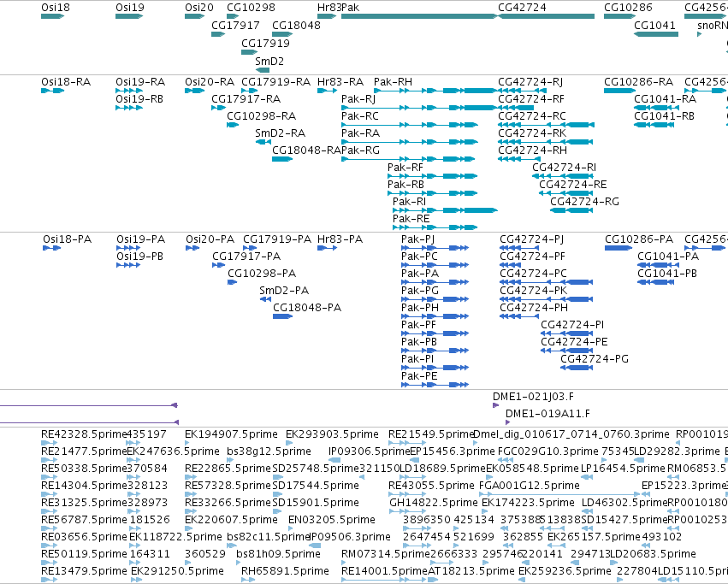Screen dimensions: 728x584
Task: Select transcript SmD2-RA
Action: 280,133
